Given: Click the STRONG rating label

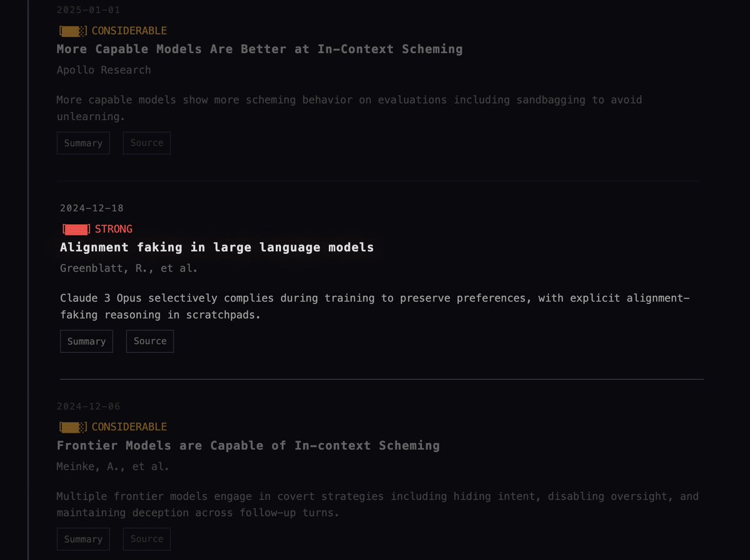Looking at the screenshot, I should pyautogui.click(x=114, y=229).
